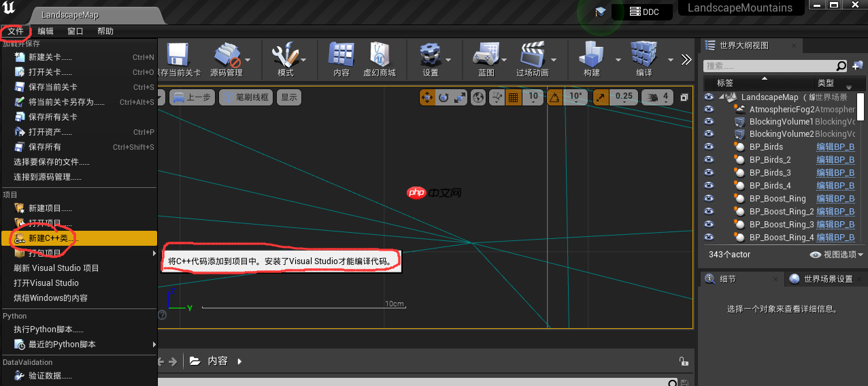Open the Settings (设置) gear icon
Image resolution: width=868 pixels, height=386 pixels.
click(x=431, y=54)
